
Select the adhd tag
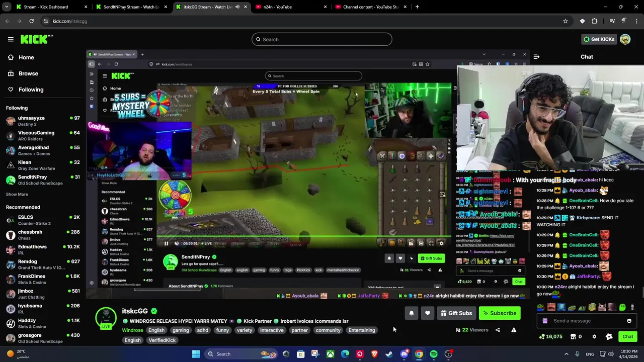[203, 330]
